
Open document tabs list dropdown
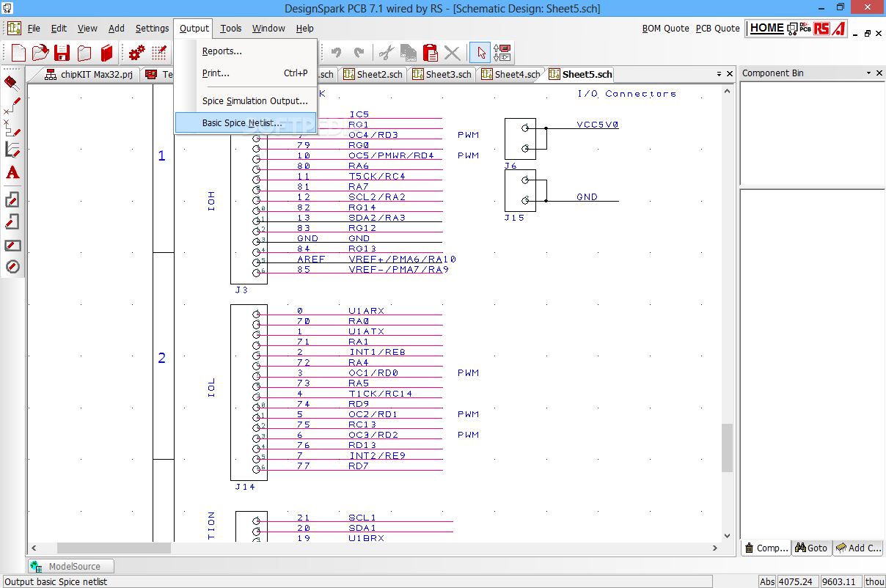720,74
